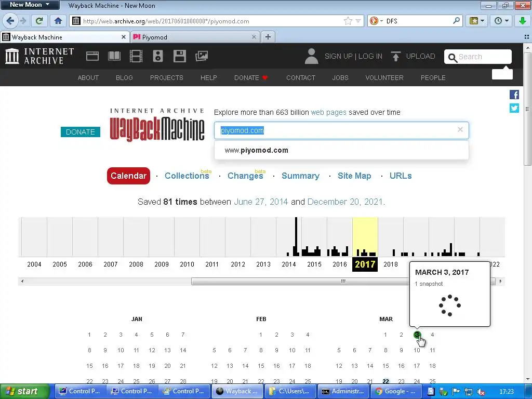
Task: Open a new browser tab
Action: pyautogui.click(x=268, y=37)
